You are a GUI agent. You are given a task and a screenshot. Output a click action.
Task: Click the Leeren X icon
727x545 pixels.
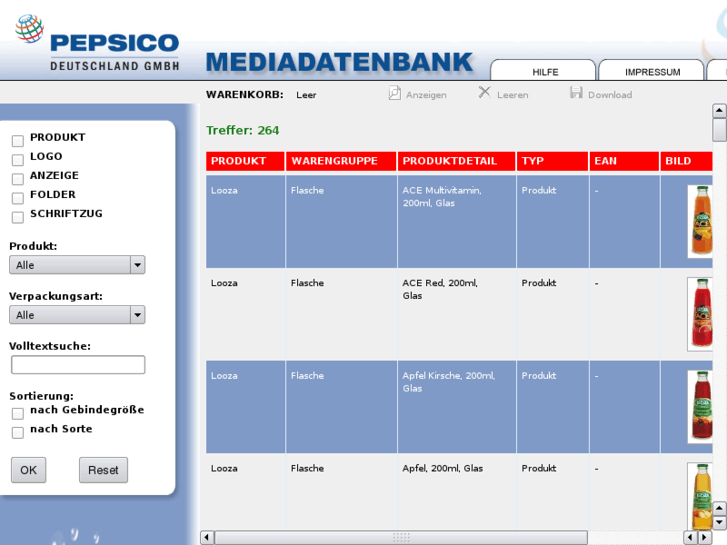(x=485, y=92)
